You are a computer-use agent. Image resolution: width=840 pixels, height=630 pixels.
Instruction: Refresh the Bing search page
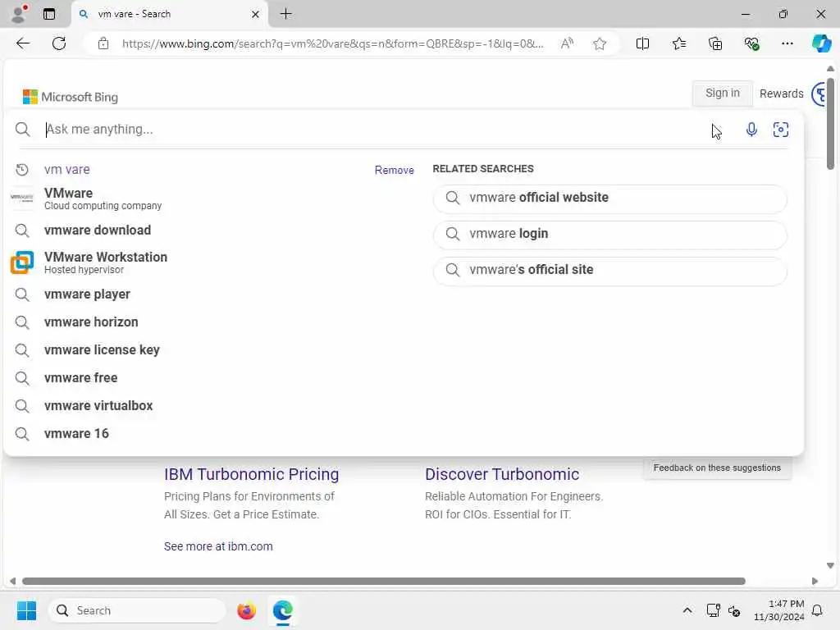[59, 43]
